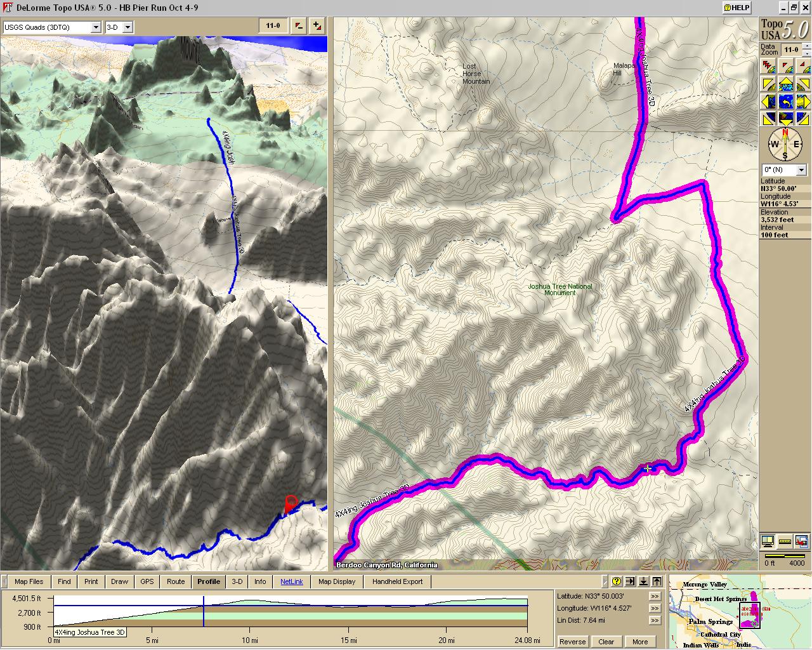This screenshot has height=650, width=812.
Task: Click Joshua Tree National Monument map label
Action: 560,289
